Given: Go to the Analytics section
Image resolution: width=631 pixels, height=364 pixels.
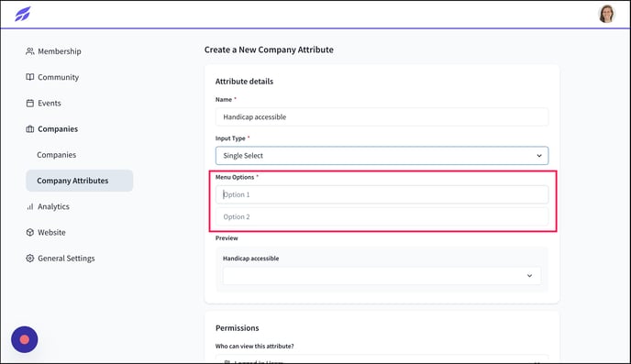Looking at the screenshot, I should coord(53,206).
